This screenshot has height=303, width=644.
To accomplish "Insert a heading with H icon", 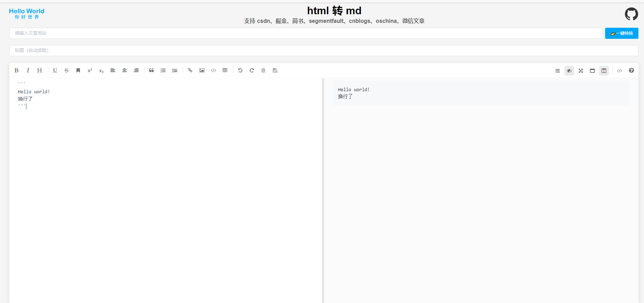I will (40, 70).
